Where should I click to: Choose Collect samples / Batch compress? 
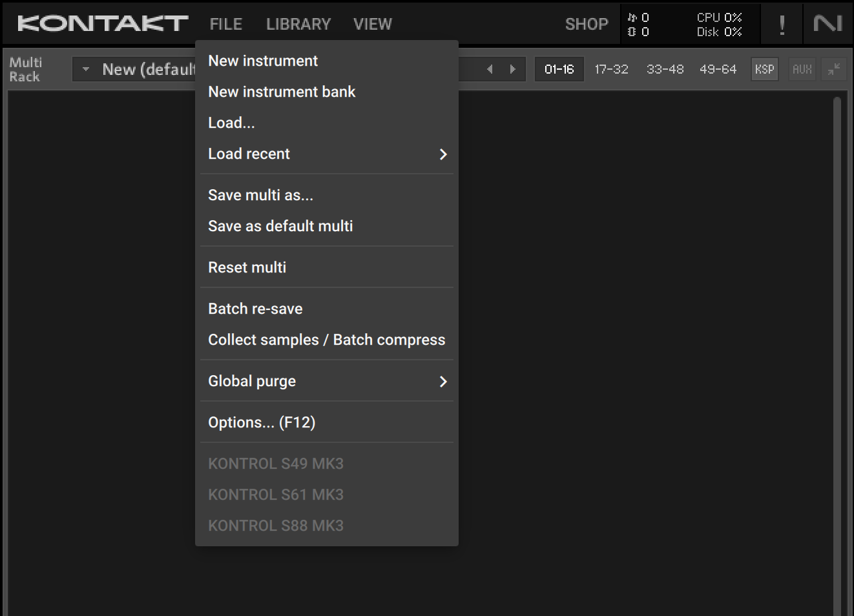[x=326, y=340]
